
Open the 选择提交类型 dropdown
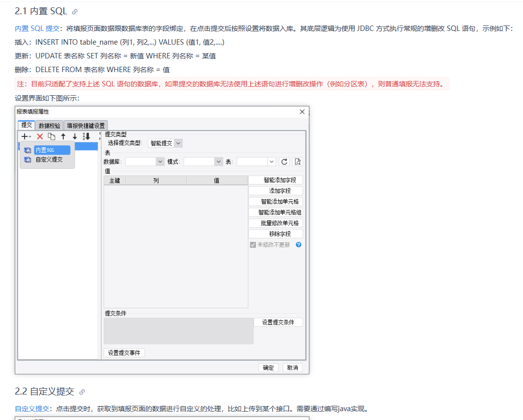(x=165, y=143)
